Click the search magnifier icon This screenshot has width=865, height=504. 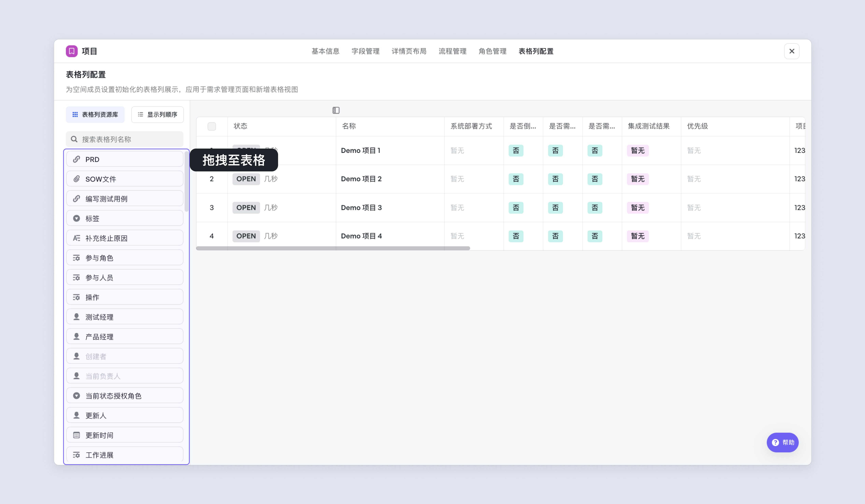pos(74,139)
